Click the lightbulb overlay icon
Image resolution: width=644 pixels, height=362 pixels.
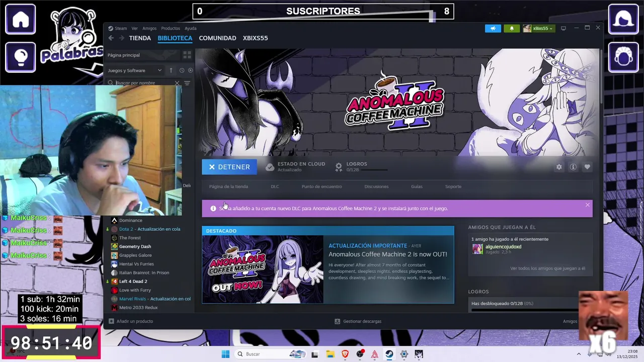tap(21, 57)
